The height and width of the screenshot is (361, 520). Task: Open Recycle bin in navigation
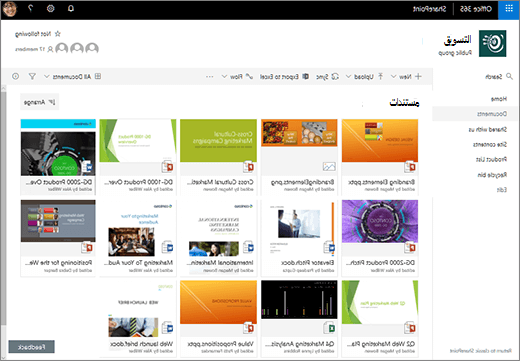492,175
